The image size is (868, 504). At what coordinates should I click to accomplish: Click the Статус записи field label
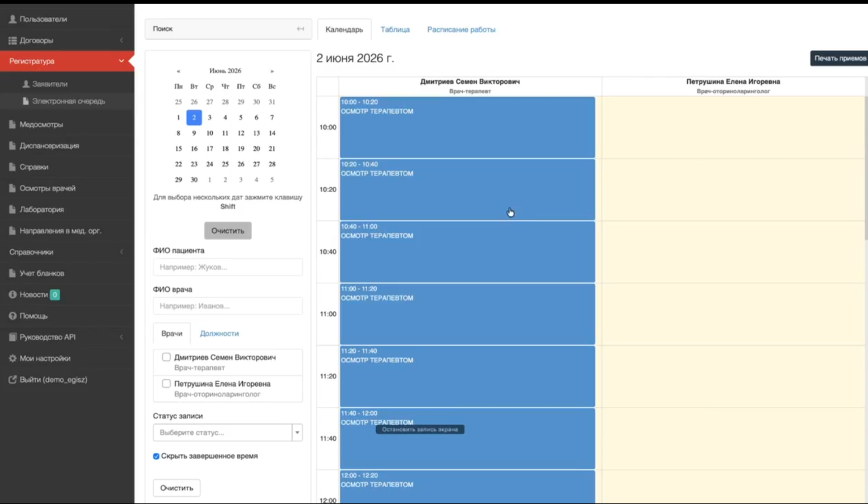pos(178,416)
